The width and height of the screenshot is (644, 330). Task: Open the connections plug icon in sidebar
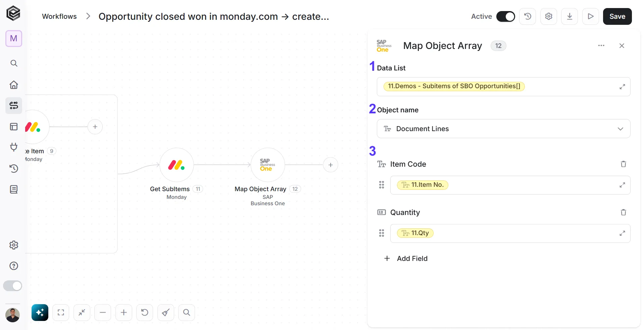(14, 147)
